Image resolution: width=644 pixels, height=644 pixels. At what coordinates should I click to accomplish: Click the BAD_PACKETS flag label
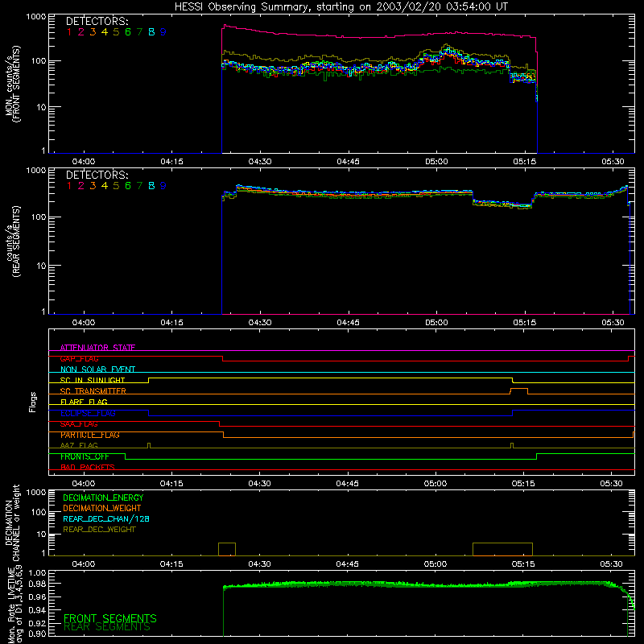point(88,468)
